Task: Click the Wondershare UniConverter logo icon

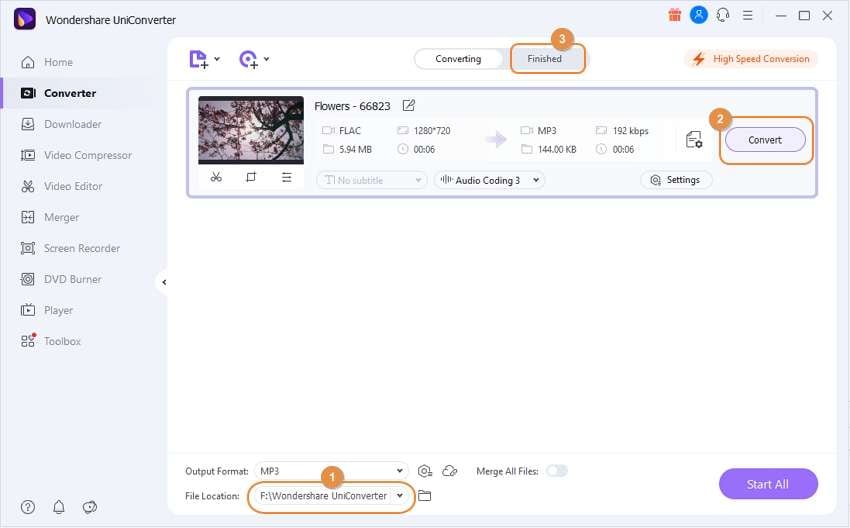Action: coord(24,20)
